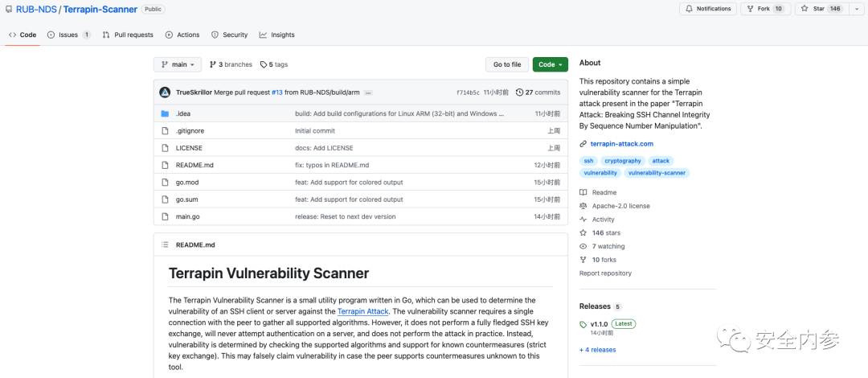Click the file icon beside go.sum
Screen dimensions: 868x378
pyautogui.click(x=165, y=199)
